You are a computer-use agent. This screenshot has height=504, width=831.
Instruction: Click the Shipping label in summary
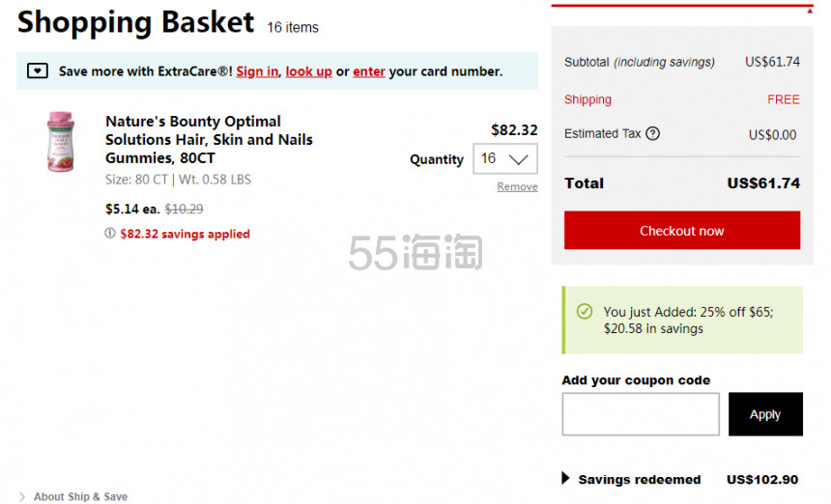point(587,99)
